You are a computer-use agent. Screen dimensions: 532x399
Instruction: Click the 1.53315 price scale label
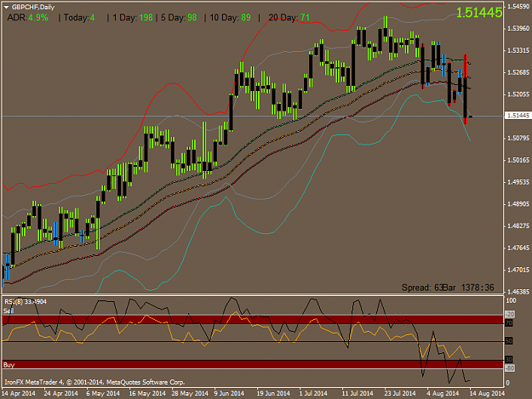point(518,50)
